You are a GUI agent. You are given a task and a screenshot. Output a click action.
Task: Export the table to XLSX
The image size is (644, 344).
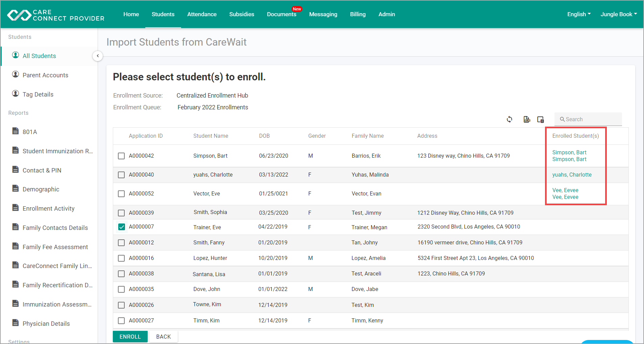[527, 119]
